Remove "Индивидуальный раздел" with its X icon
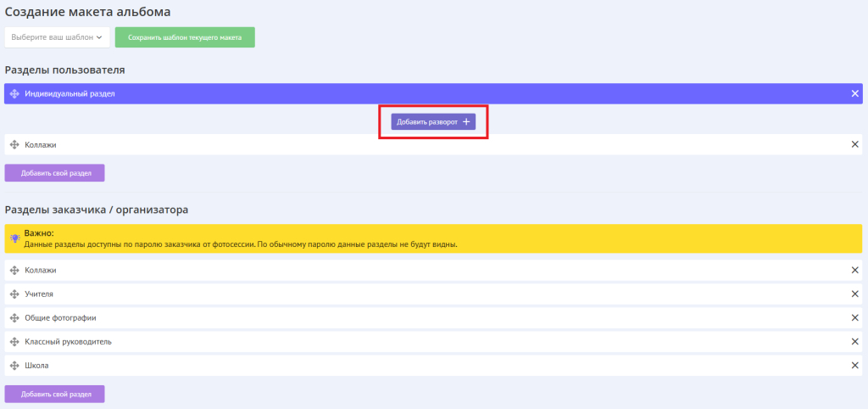868x409 pixels. (854, 93)
